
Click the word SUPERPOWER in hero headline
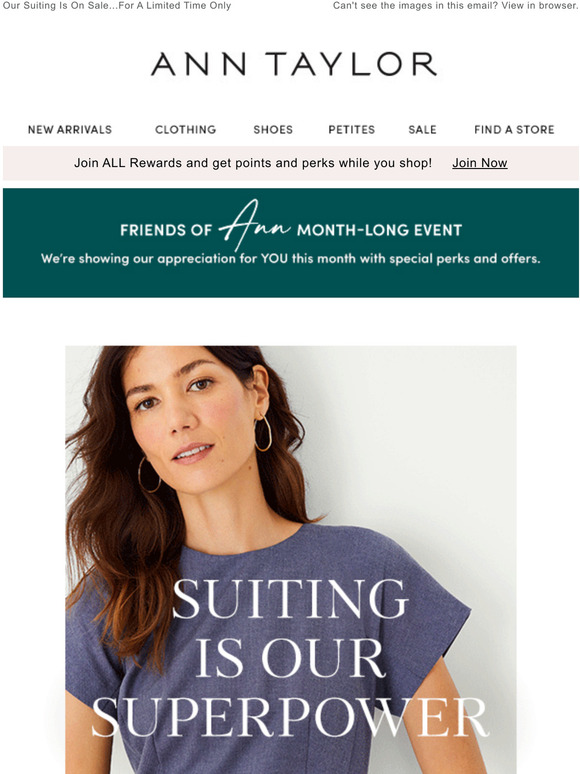pos(290,718)
